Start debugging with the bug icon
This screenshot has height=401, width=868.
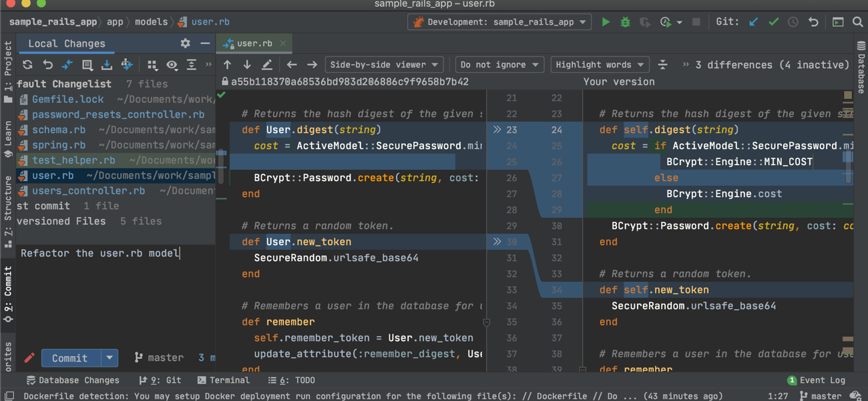625,21
